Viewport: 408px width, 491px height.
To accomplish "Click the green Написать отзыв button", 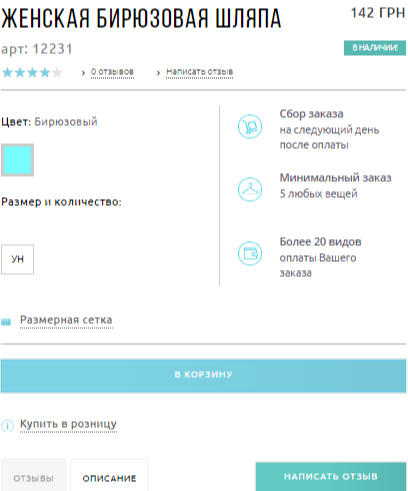I will click(331, 477).
